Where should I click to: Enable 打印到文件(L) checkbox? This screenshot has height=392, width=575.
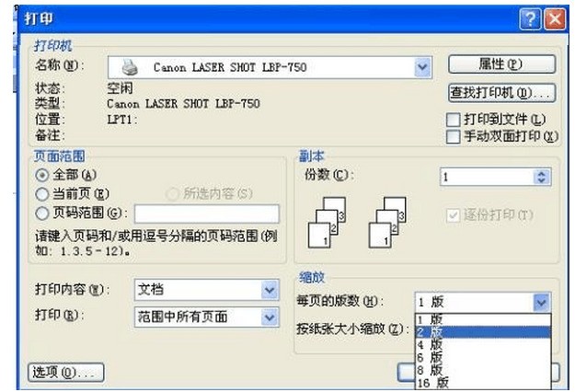(454, 120)
